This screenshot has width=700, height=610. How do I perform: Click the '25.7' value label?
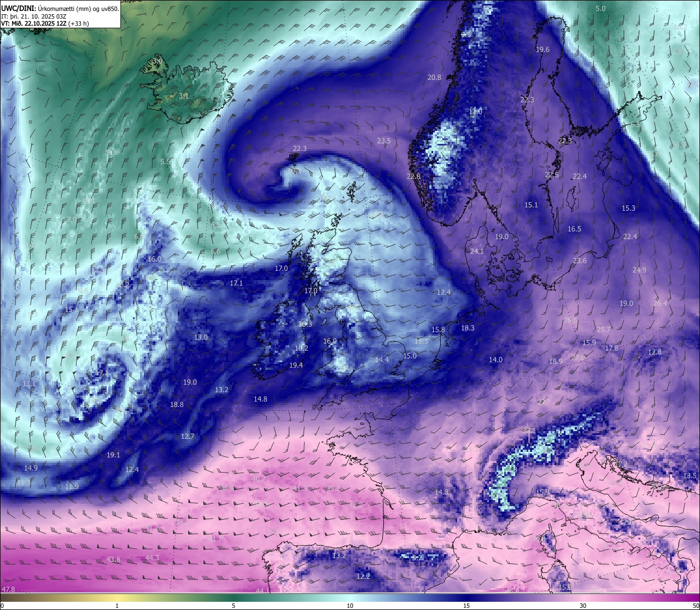click(604, 329)
